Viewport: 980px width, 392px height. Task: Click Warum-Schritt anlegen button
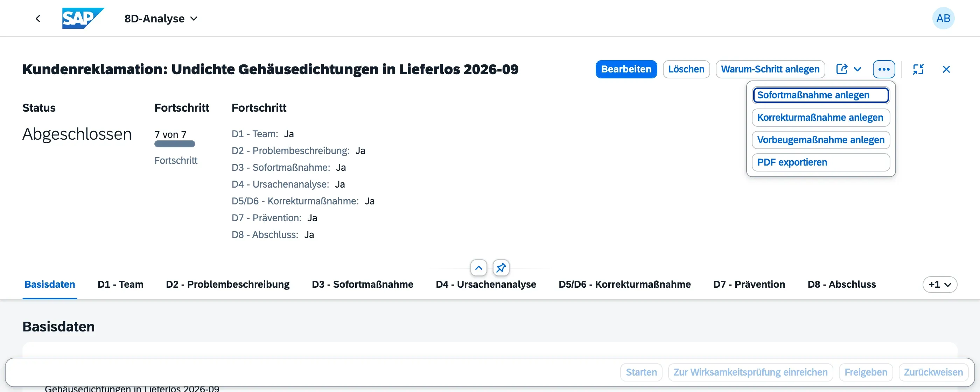[x=770, y=69]
